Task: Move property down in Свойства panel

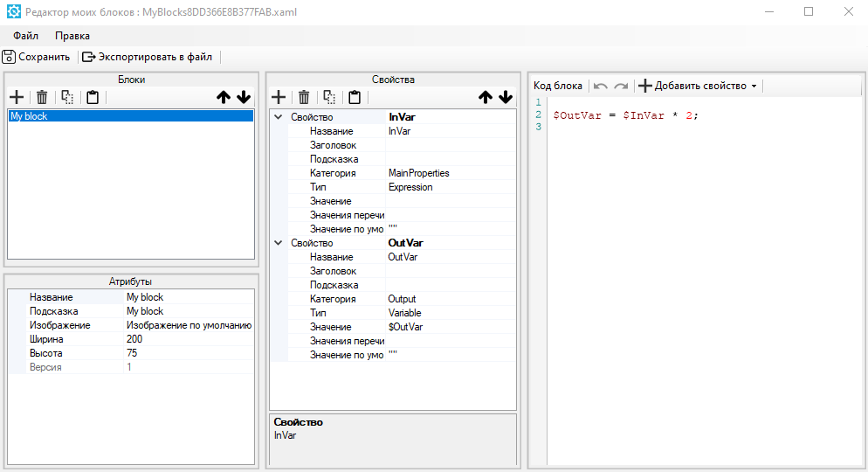Action: point(506,97)
